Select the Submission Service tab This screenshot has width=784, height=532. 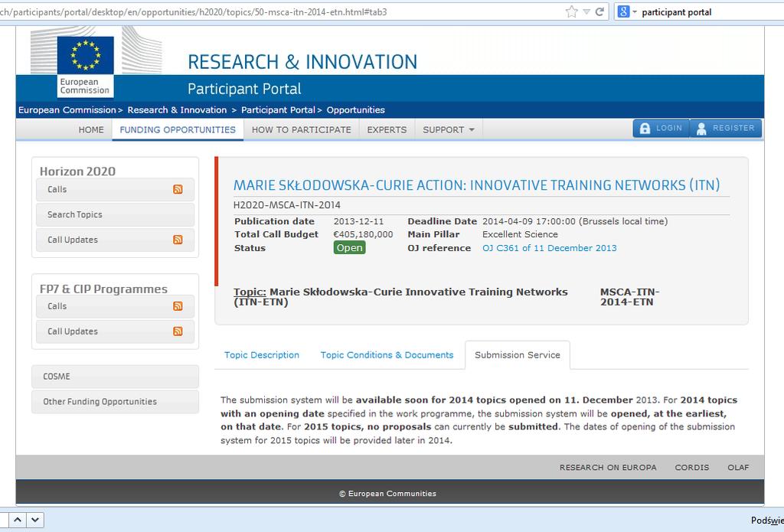point(518,355)
